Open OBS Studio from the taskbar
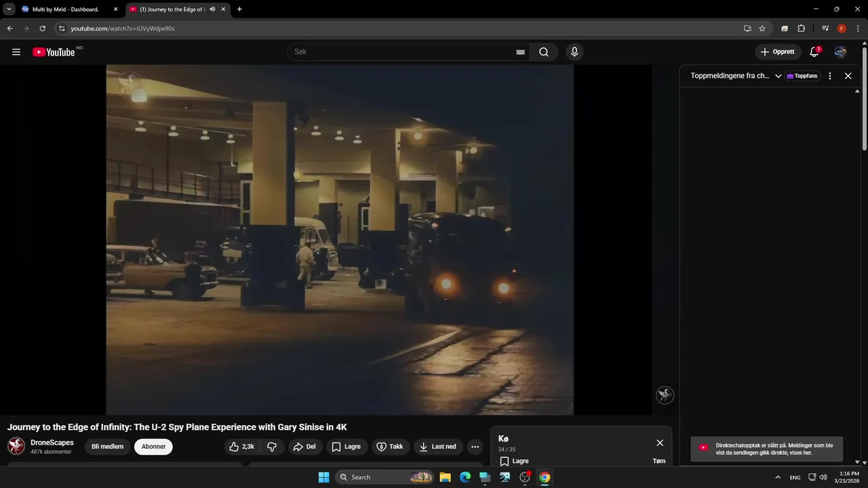 pyautogui.click(x=525, y=477)
